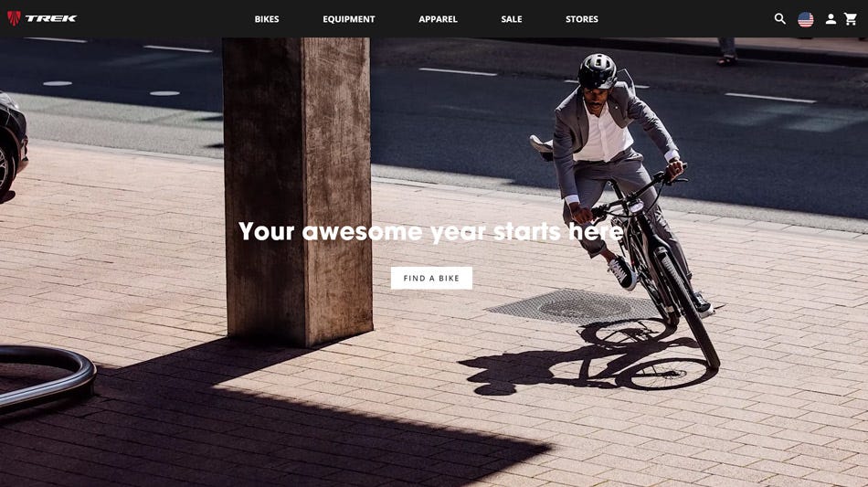Open the search magnifier icon

click(780, 19)
